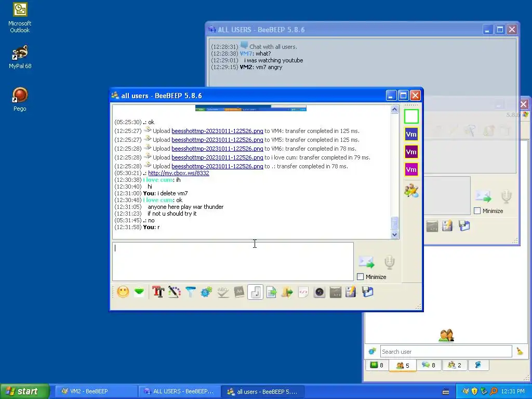The image size is (532, 399).
Task: Click the send message envelope button
Action: [x=366, y=262]
